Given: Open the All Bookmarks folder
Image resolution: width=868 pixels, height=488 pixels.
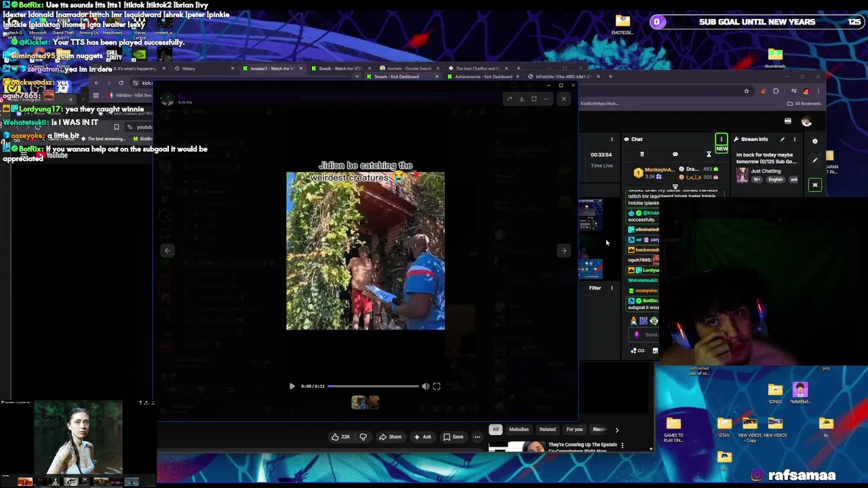Looking at the screenshot, I should [805, 104].
